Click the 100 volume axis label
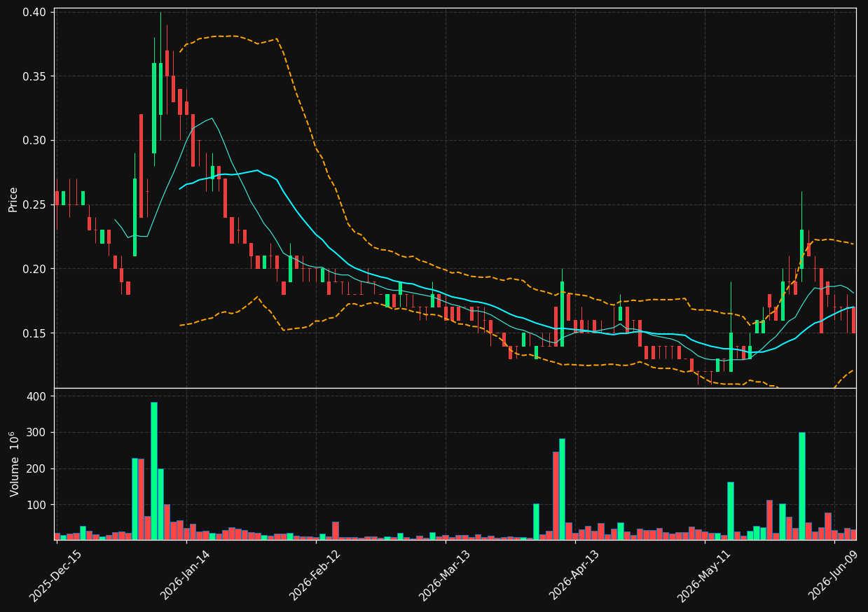 pyautogui.click(x=38, y=505)
